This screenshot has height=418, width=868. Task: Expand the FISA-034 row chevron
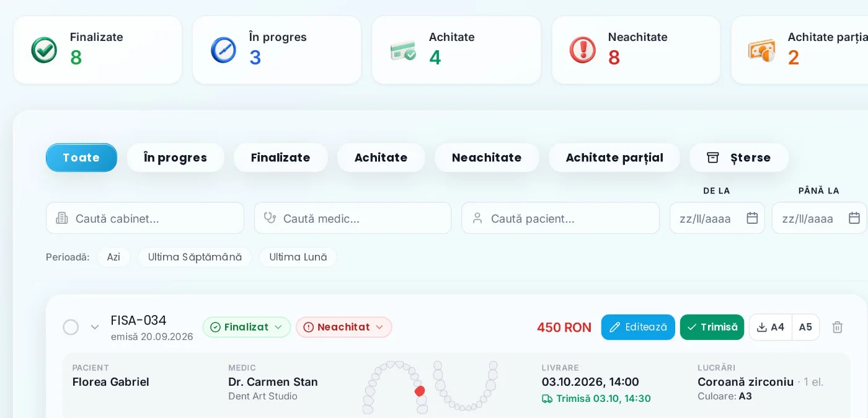point(95,327)
